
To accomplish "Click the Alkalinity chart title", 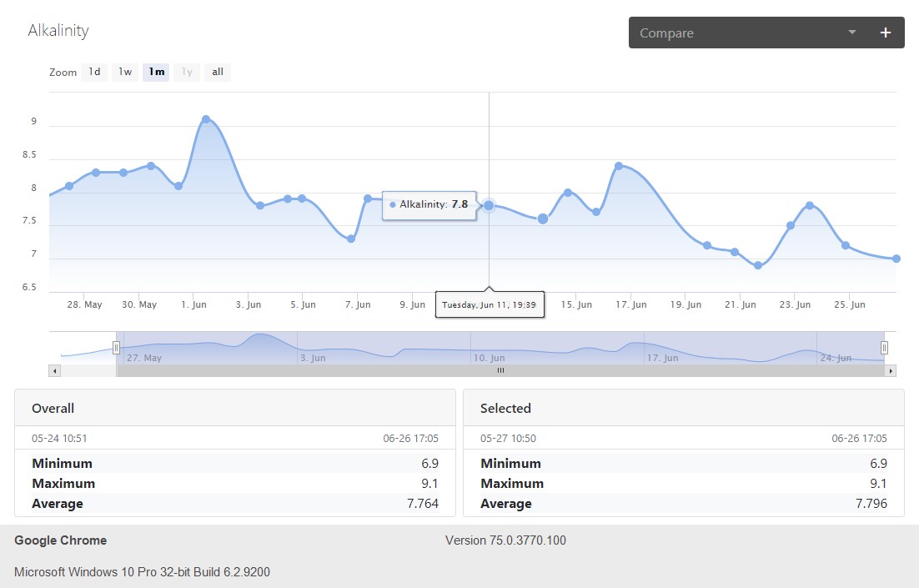I will [x=58, y=31].
